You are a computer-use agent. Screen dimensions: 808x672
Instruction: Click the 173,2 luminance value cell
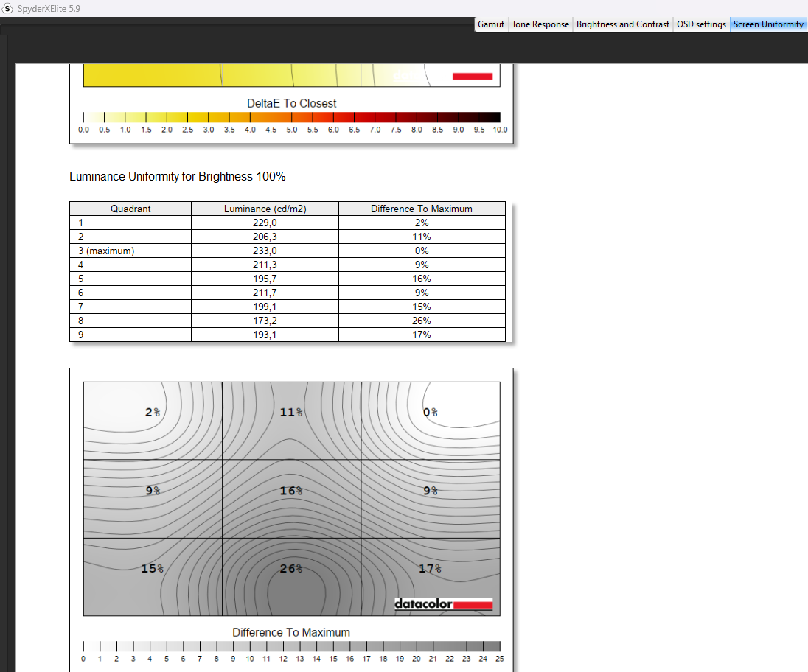click(265, 321)
